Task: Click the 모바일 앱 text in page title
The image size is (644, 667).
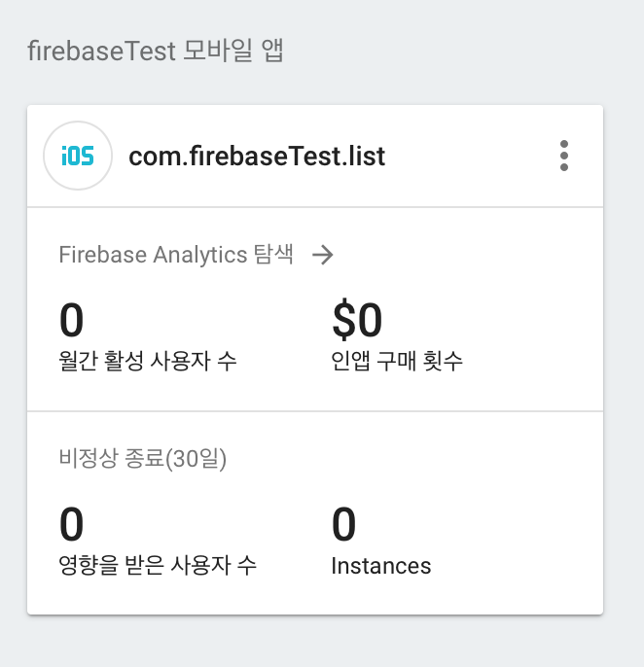Action: coord(233,51)
